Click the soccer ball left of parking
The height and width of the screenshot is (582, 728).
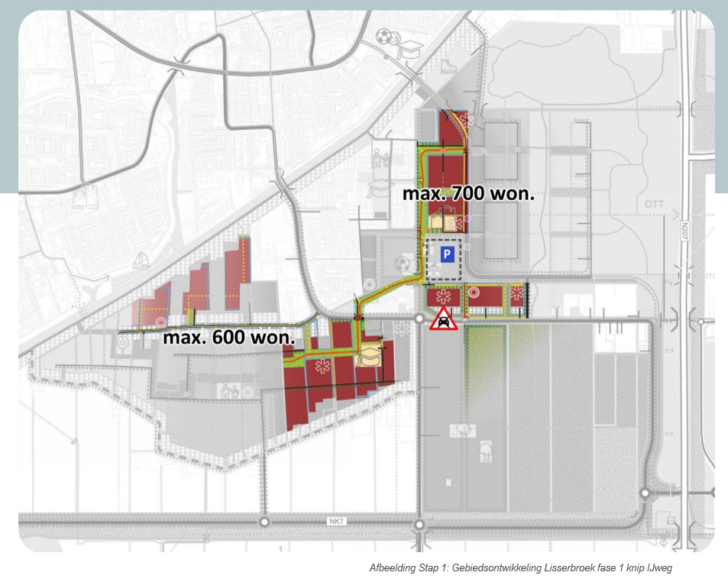click(402, 265)
